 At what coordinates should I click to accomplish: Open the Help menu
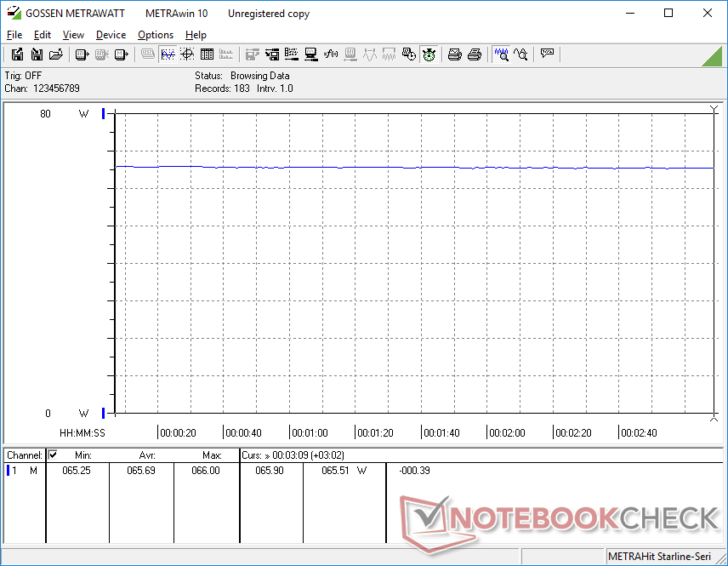pyautogui.click(x=196, y=35)
